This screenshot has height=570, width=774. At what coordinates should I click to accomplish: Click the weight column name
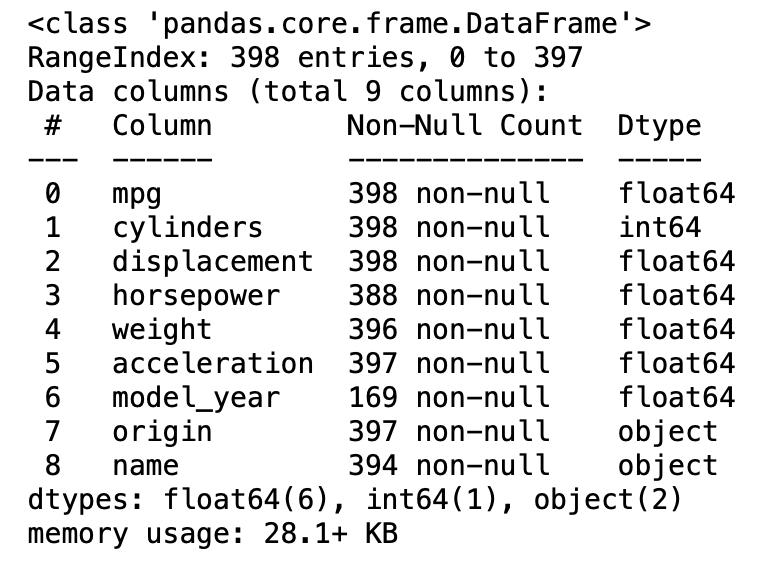[162, 330]
